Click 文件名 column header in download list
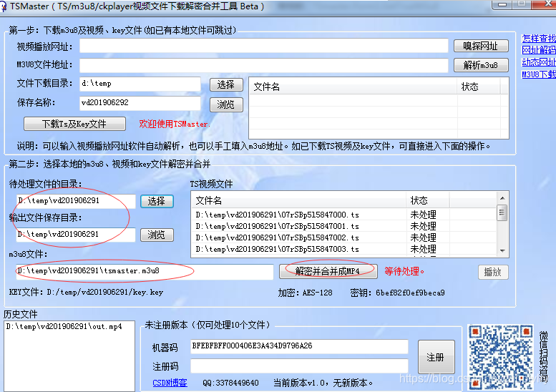This screenshot has width=556, height=392. 353,87
